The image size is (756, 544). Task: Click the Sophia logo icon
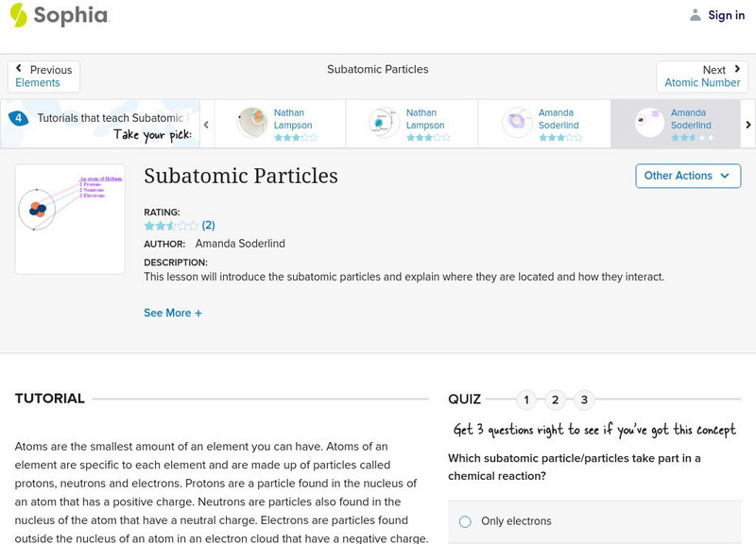point(19,15)
